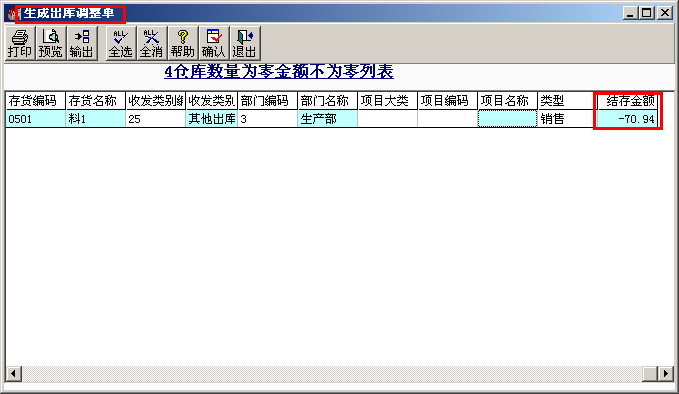Click the 存货名称 column header
The height and width of the screenshot is (394, 679).
click(x=96, y=101)
